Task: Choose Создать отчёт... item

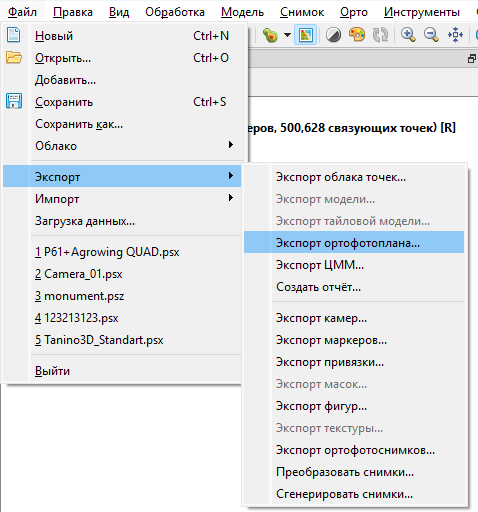Action: coord(354,287)
